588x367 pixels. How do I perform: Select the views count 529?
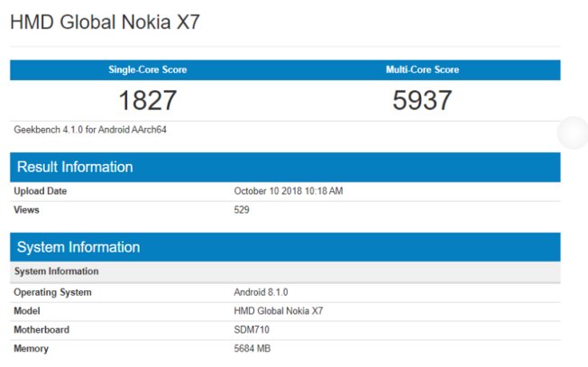242,210
